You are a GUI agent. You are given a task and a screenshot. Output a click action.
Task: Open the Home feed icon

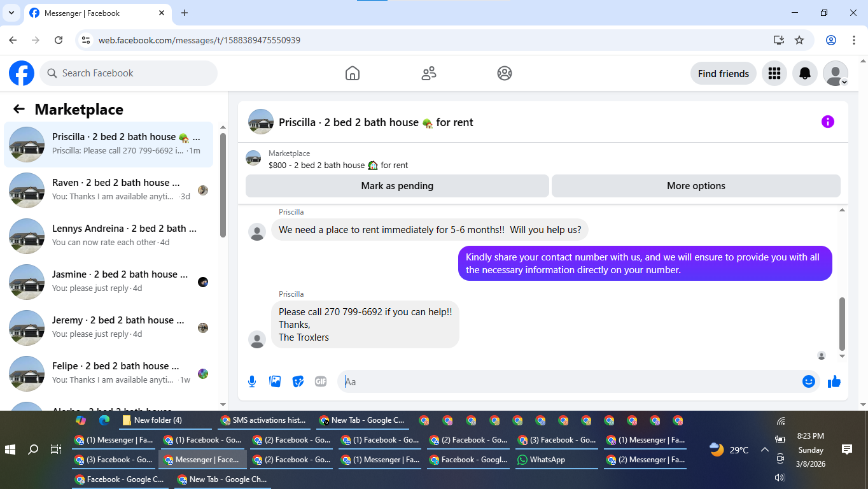click(x=353, y=73)
